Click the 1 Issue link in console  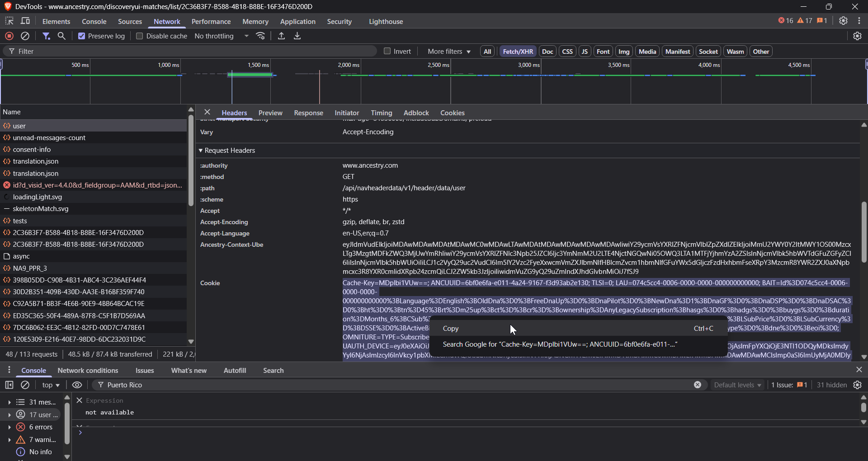pyautogui.click(x=789, y=385)
